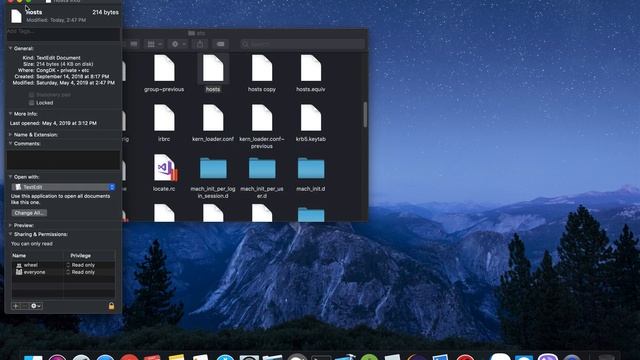Click the add (+) permissions button
The height and width of the screenshot is (360, 640).
pos(16,306)
